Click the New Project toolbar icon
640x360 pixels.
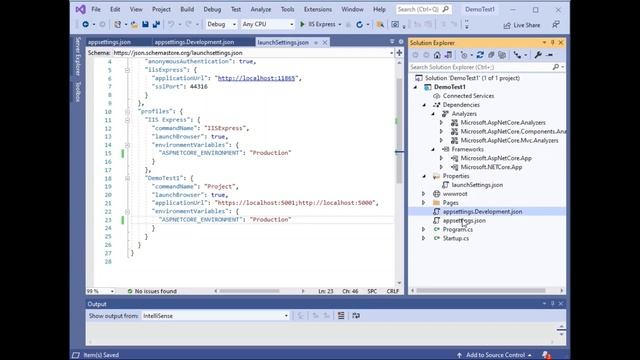tap(118, 24)
